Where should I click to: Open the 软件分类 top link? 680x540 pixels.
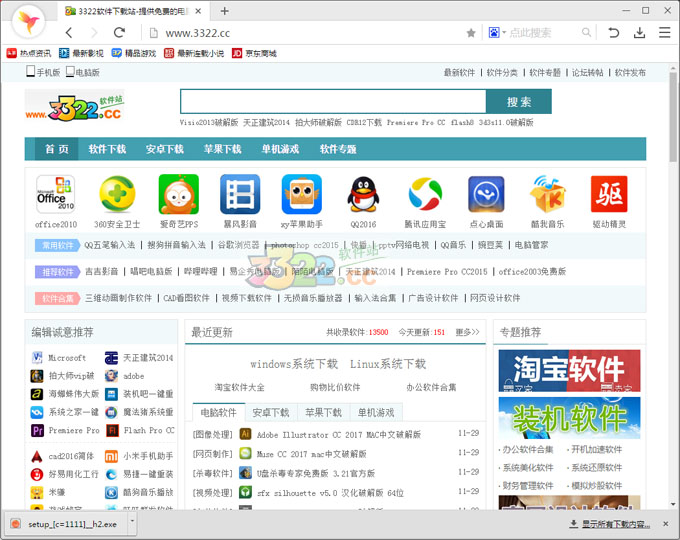(502, 72)
